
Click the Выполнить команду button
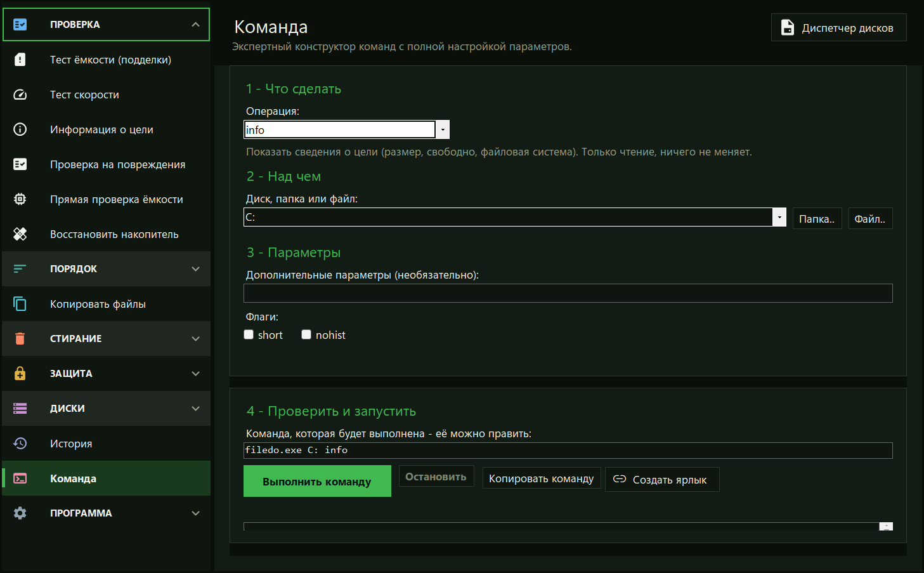(x=317, y=481)
